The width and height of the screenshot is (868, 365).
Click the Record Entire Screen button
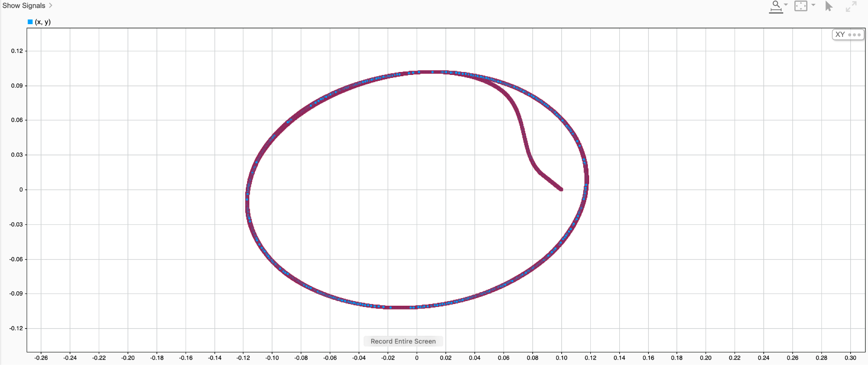click(403, 341)
